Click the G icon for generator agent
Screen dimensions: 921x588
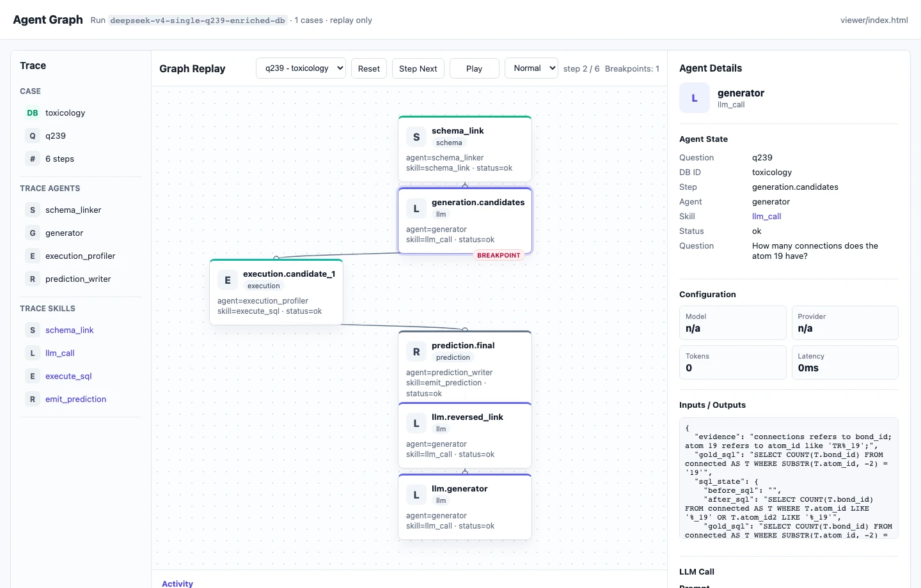[x=33, y=233]
